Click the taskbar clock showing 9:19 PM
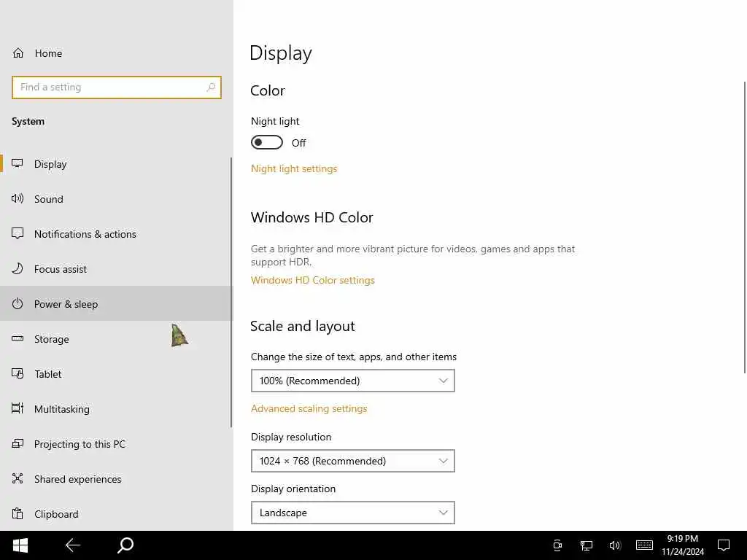Screen dimensions: 747x560 [x=683, y=545]
